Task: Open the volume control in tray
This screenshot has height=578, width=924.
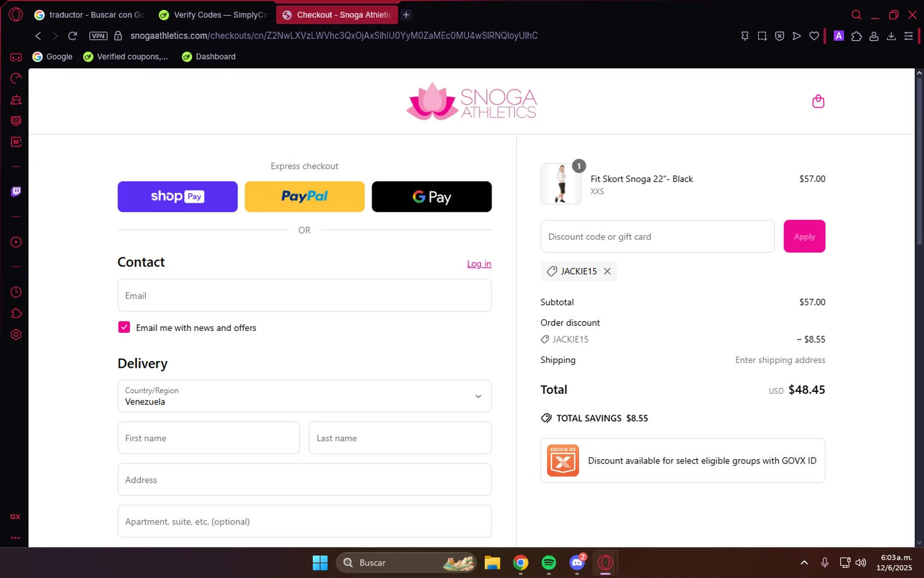Action: 861,563
